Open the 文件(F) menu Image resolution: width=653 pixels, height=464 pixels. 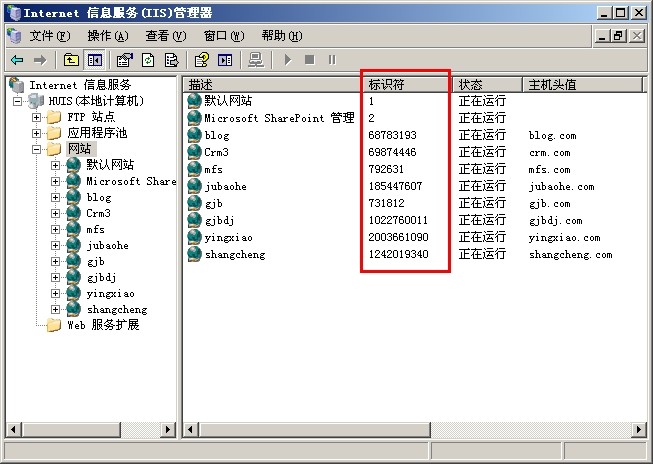pos(50,36)
